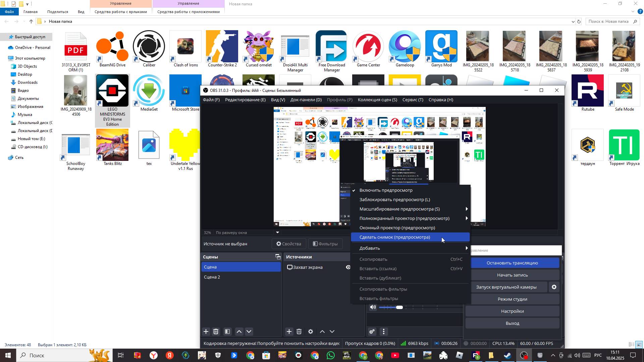Open virtual camera settings gear icon

(554, 287)
